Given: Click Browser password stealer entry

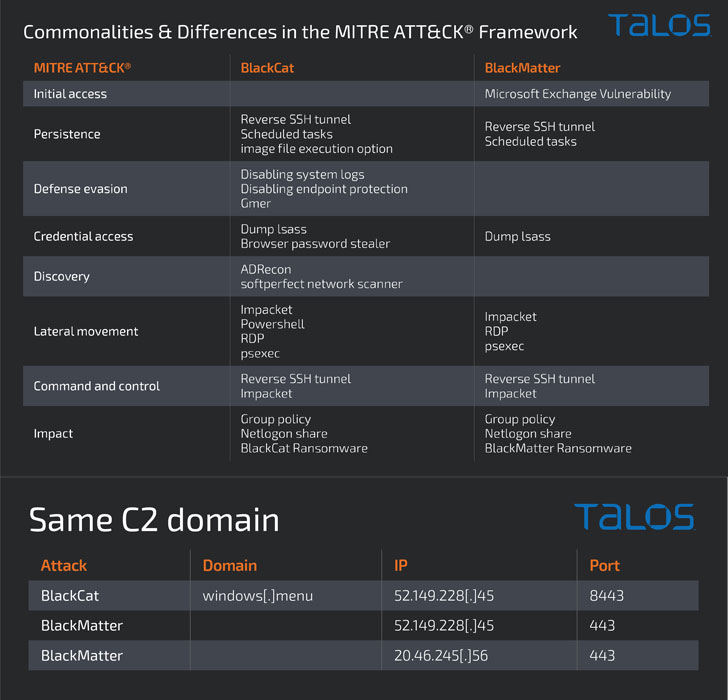Looking at the screenshot, I should (315, 244).
